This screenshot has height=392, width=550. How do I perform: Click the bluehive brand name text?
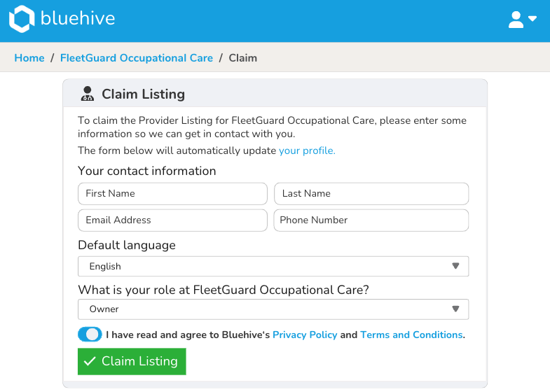coord(77,20)
